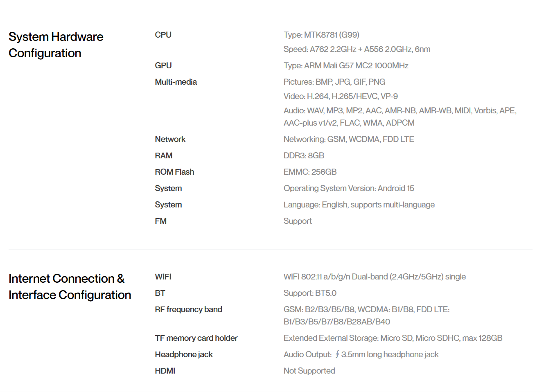
Task: Click the RF frequency band label
Action: click(188, 310)
